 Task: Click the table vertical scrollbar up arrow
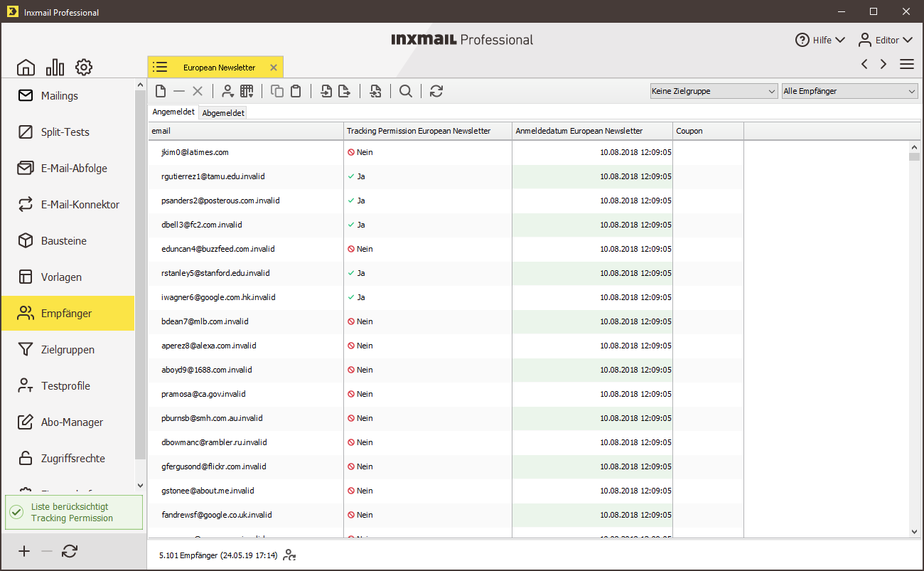coord(914,147)
